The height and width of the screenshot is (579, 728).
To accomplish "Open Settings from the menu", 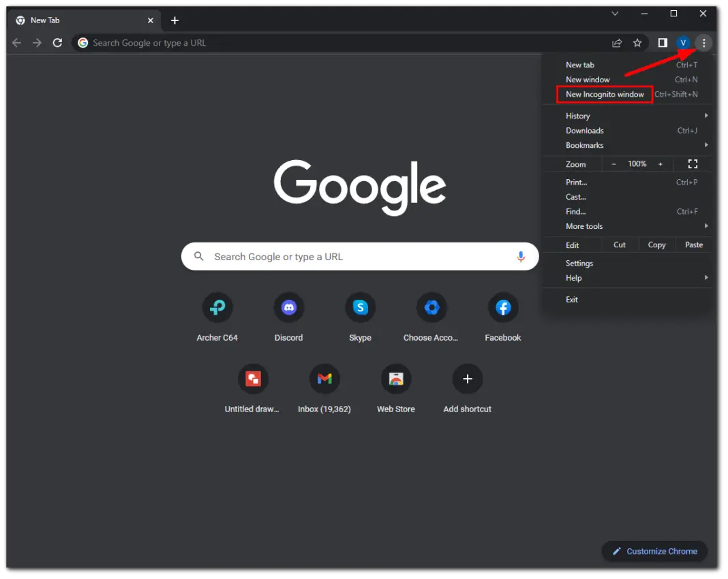I will click(x=579, y=263).
